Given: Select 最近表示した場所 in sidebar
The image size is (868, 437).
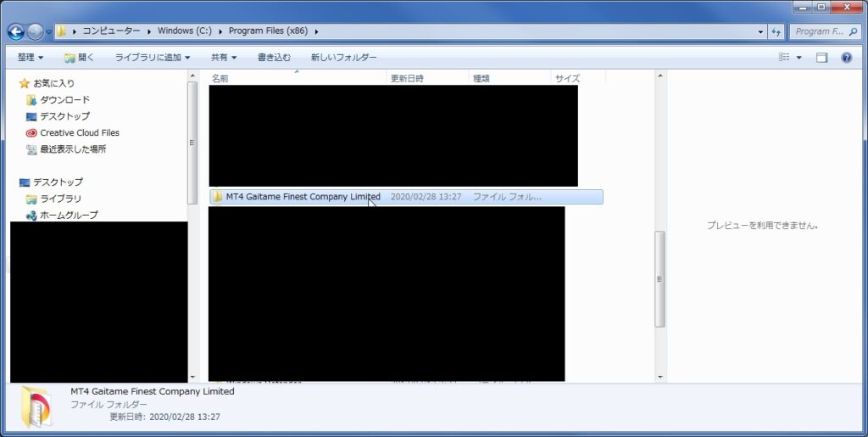Looking at the screenshot, I should pyautogui.click(x=73, y=149).
